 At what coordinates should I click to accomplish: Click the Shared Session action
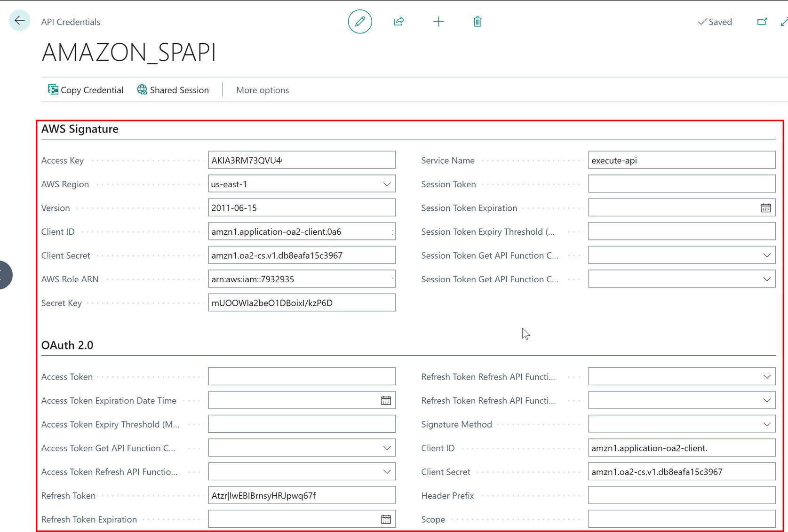click(x=173, y=90)
